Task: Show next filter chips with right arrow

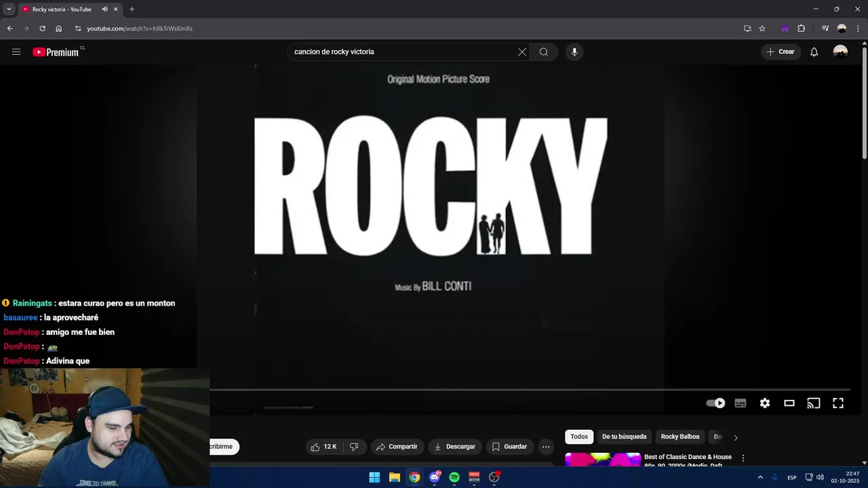Action: point(736,437)
